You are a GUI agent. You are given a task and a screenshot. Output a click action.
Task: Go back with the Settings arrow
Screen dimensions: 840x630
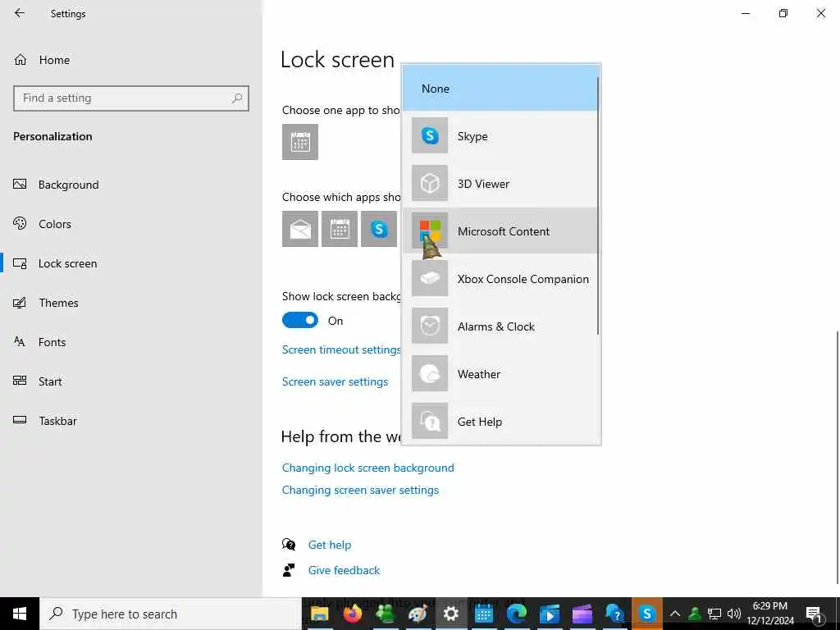pos(20,13)
